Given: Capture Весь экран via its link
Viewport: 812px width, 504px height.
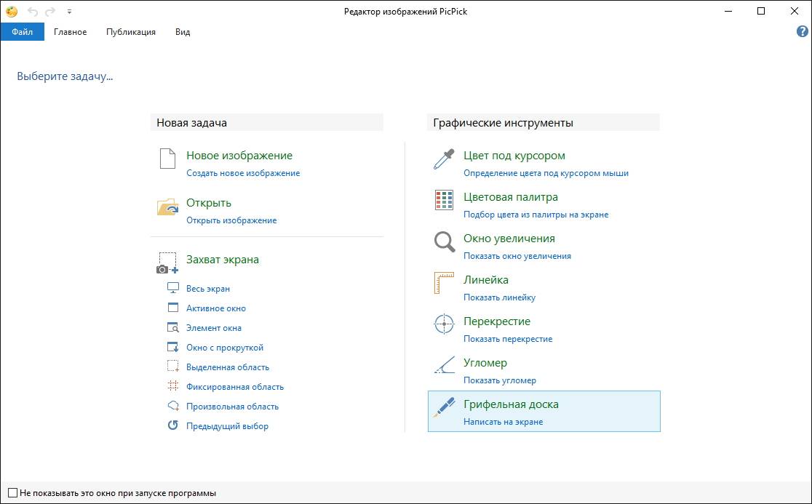Looking at the screenshot, I should (x=208, y=288).
